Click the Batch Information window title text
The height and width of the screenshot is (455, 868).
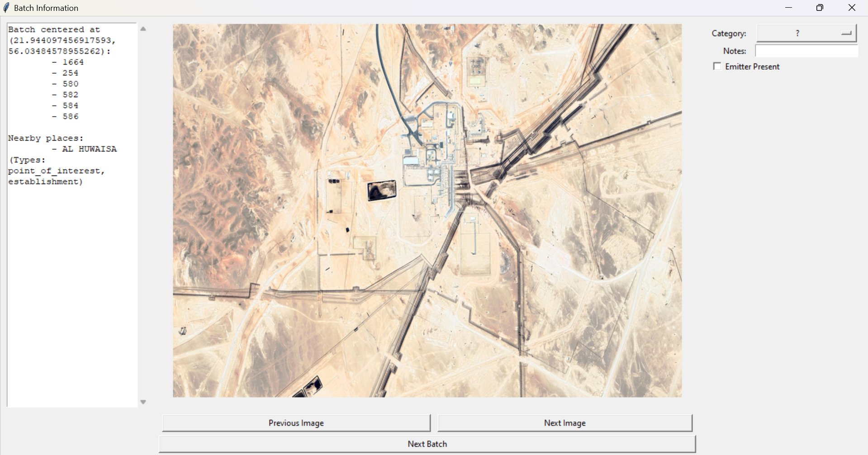46,8
